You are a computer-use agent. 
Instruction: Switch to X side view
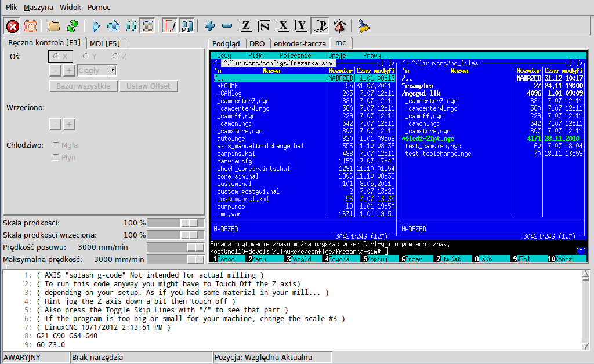(282, 26)
